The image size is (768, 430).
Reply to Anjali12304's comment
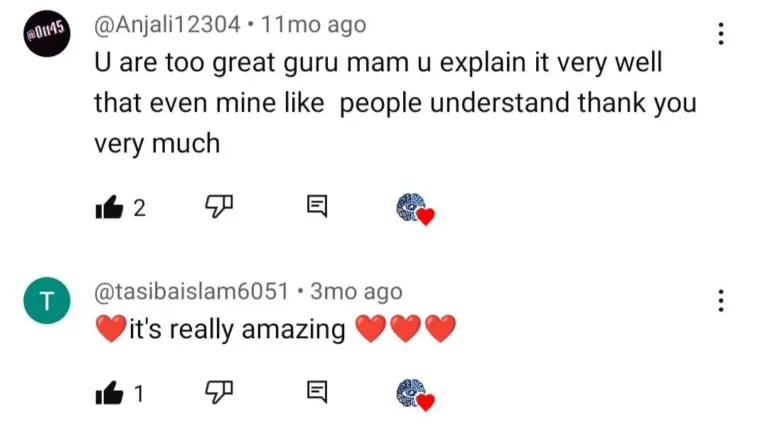[317, 207]
